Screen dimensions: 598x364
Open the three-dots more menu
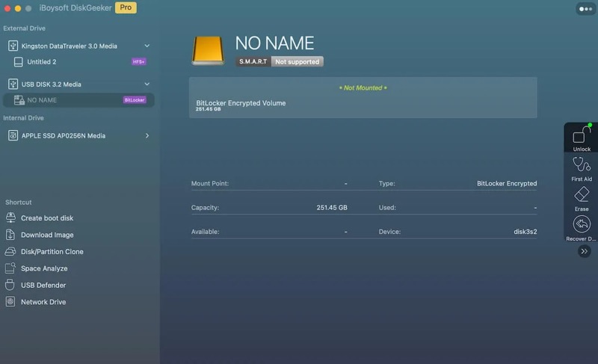[585, 9]
